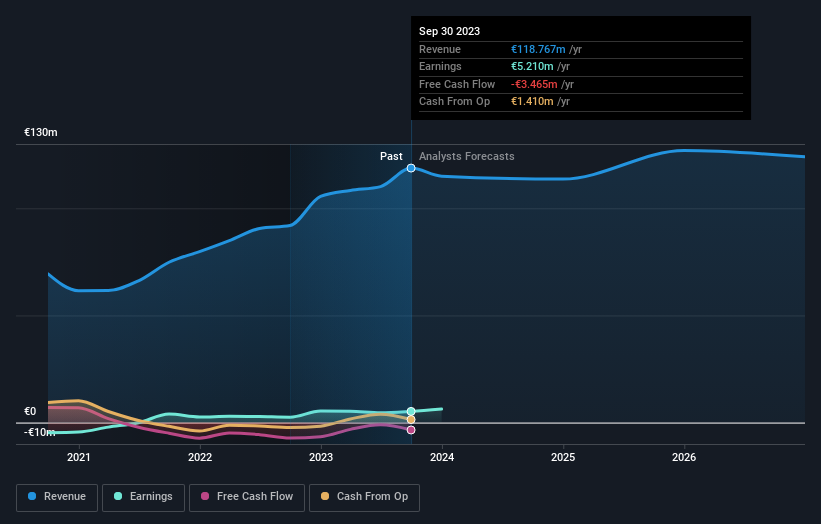Click the €130m y-axis label
821x524 pixels.
[41, 132]
